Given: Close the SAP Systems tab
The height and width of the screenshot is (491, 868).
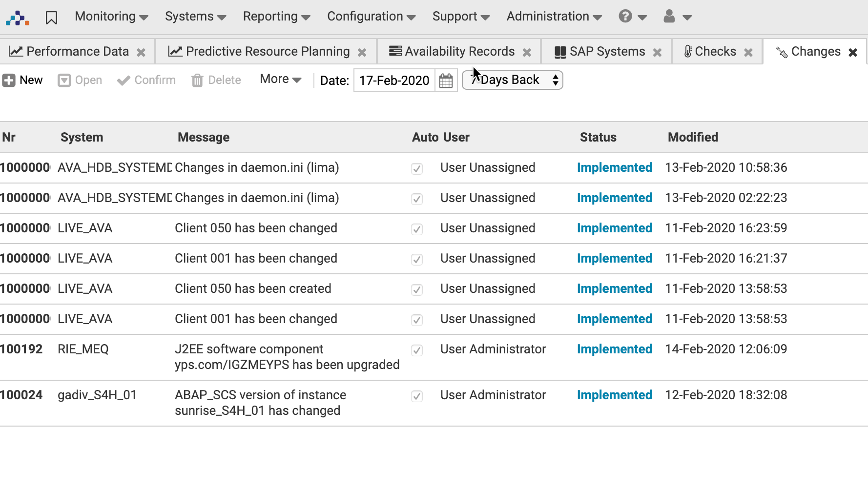Looking at the screenshot, I should (658, 52).
